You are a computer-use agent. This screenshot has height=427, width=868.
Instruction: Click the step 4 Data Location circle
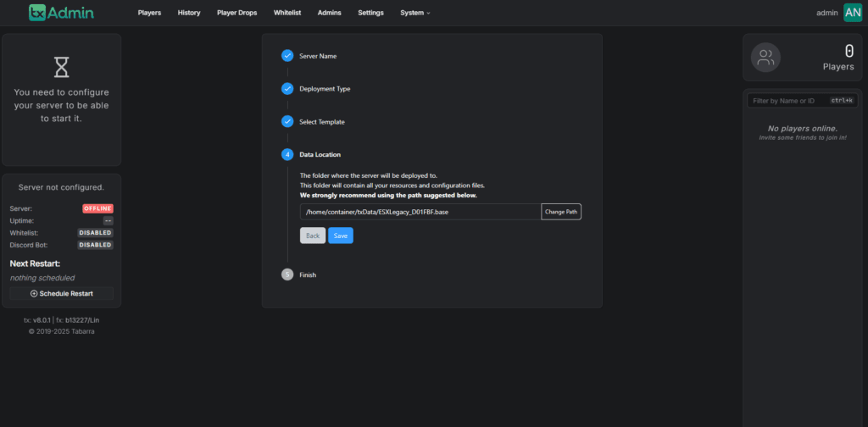pyautogui.click(x=287, y=154)
